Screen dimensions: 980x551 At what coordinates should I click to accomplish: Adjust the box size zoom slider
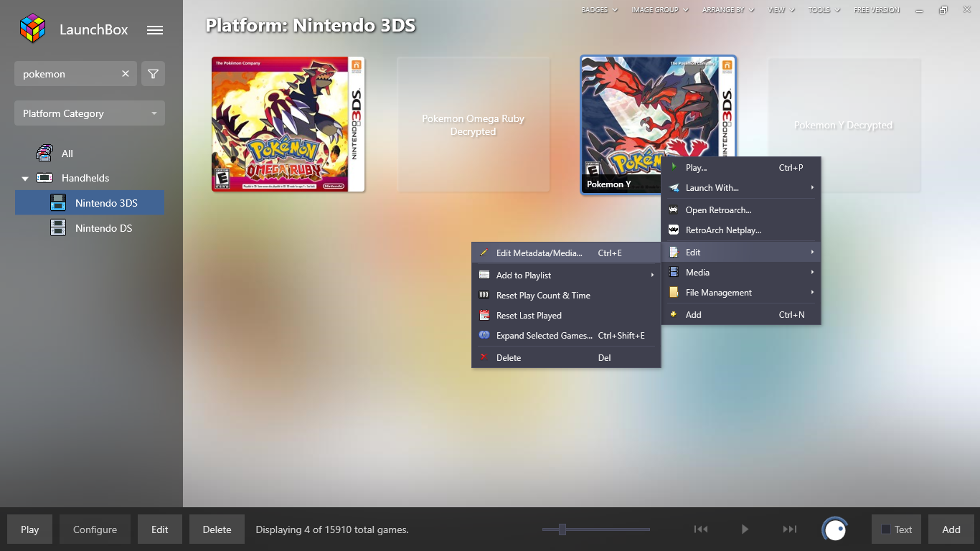click(562, 529)
